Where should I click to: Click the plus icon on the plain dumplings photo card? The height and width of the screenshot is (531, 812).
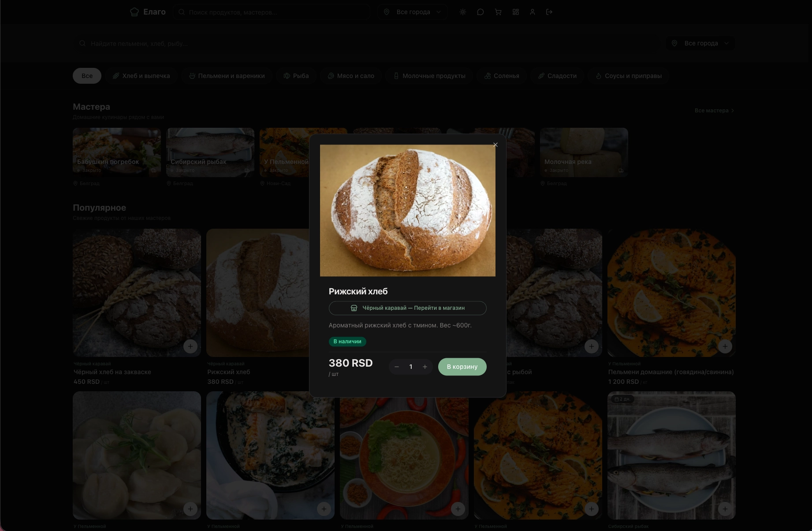[190, 509]
